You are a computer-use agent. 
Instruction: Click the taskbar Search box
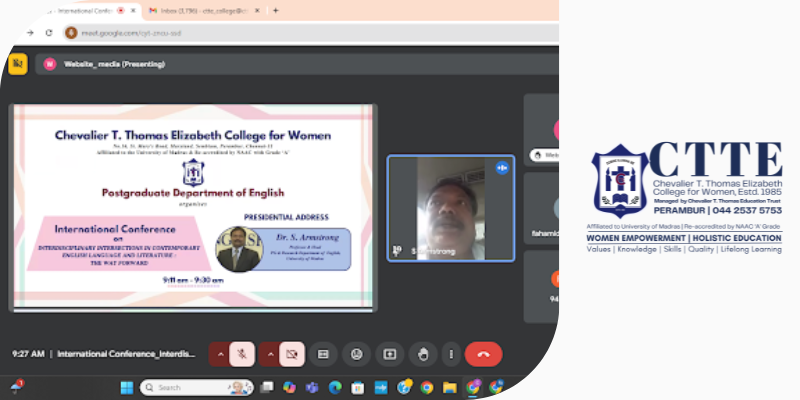196,388
